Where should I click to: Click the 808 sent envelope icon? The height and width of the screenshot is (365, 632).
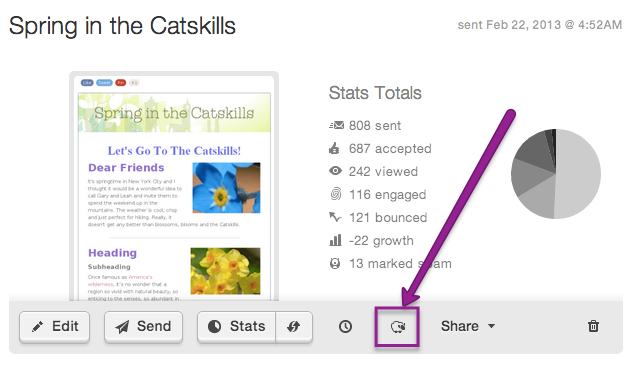click(x=336, y=125)
